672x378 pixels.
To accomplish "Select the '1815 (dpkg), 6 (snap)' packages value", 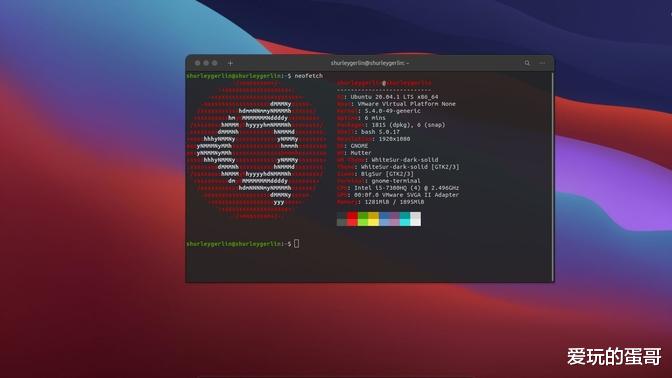I will (x=408, y=125).
